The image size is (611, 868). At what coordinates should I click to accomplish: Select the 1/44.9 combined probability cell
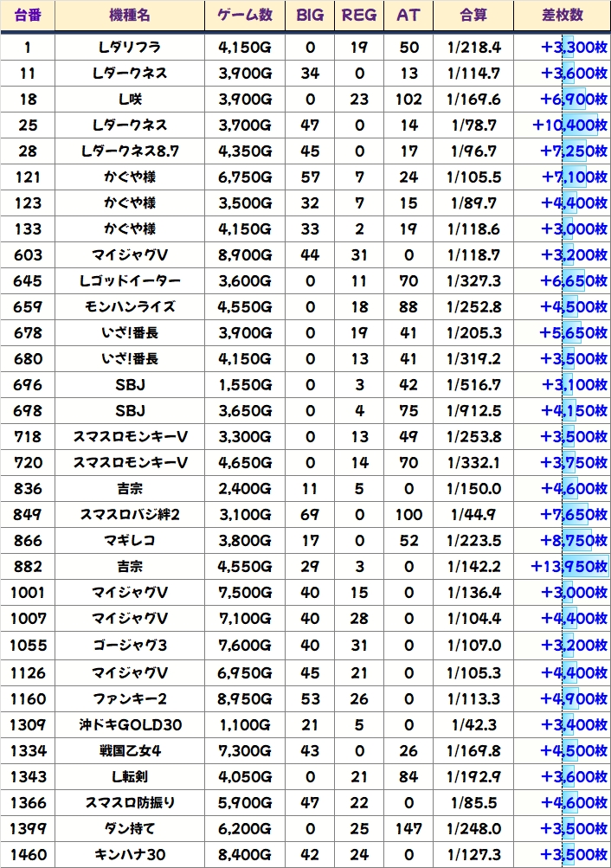tap(473, 515)
